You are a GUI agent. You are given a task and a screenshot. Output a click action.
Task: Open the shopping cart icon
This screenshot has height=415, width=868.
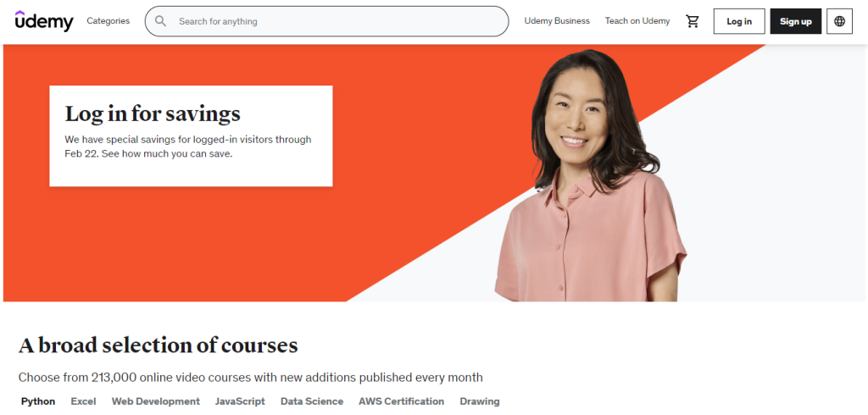pos(692,21)
